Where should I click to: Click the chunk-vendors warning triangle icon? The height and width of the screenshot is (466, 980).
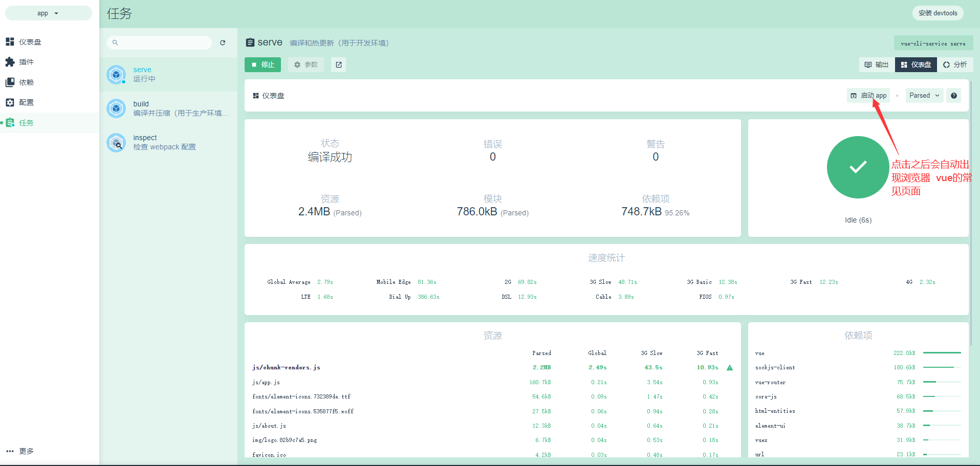point(730,368)
